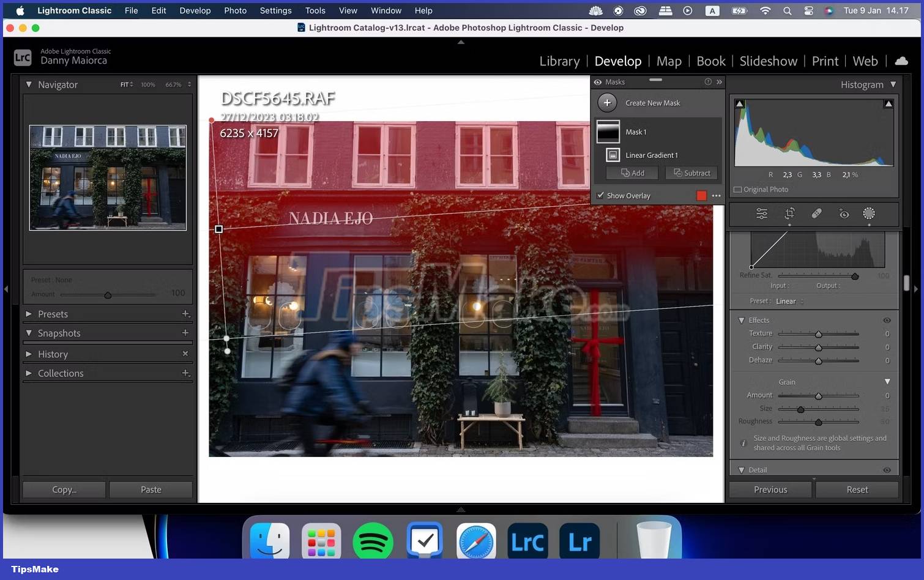This screenshot has height=580, width=924.
Task: Click the Masks panel help icon
Action: click(708, 81)
